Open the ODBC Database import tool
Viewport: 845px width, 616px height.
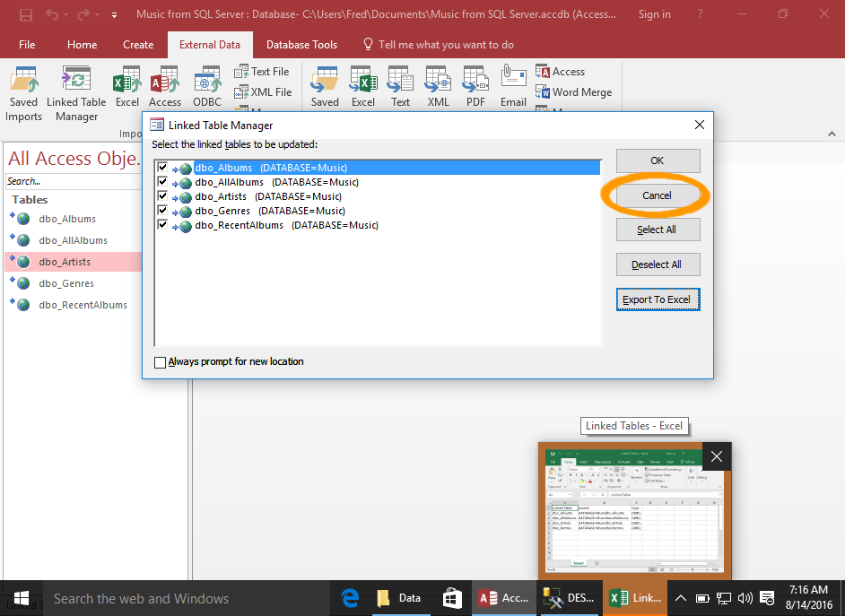pos(207,85)
